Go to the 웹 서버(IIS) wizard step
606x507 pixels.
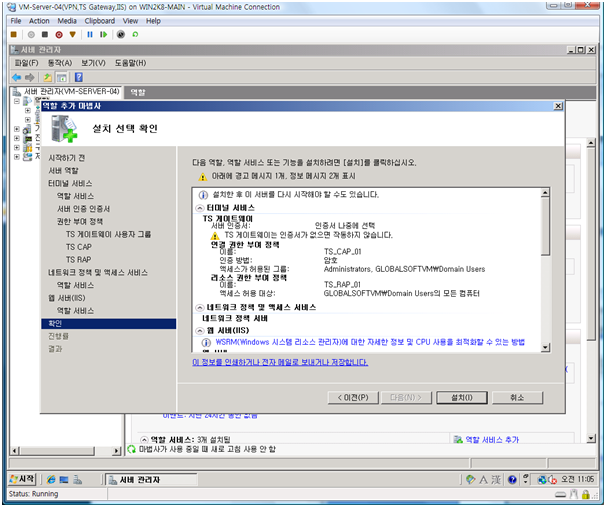coord(66,298)
